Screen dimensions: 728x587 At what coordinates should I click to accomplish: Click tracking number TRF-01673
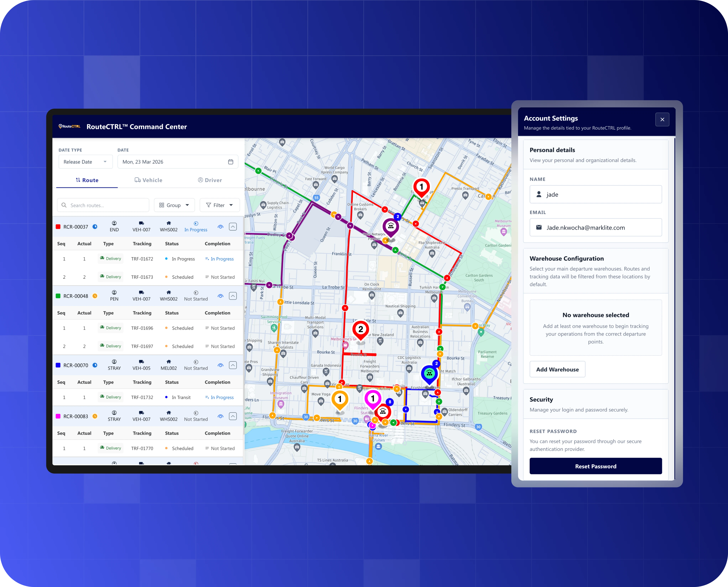pyautogui.click(x=142, y=277)
